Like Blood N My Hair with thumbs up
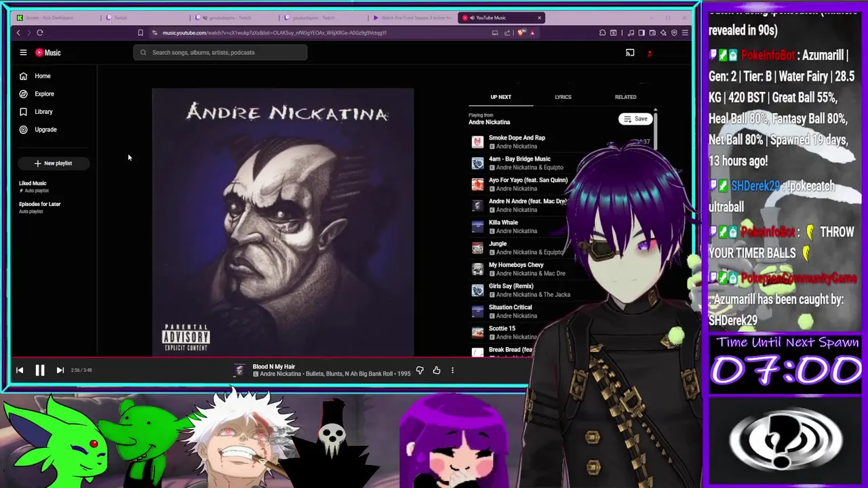Image resolution: width=868 pixels, height=488 pixels. pyautogui.click(x=437, y=370)
